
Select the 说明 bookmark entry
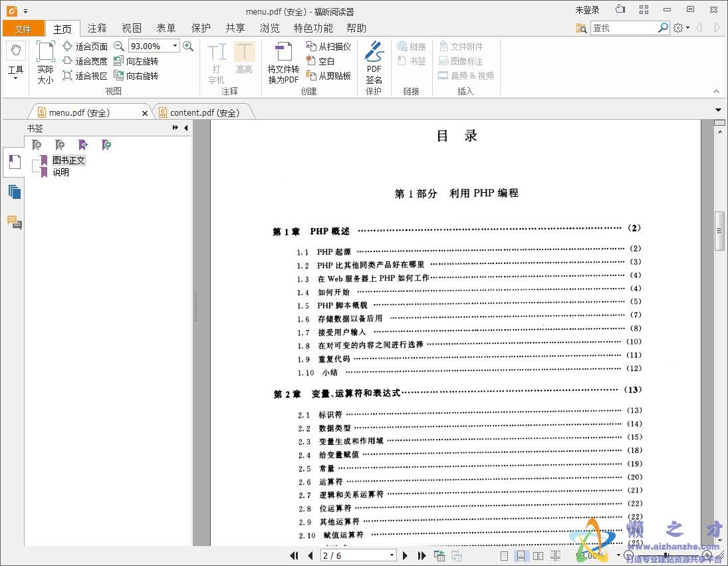[x=61, y=172]
